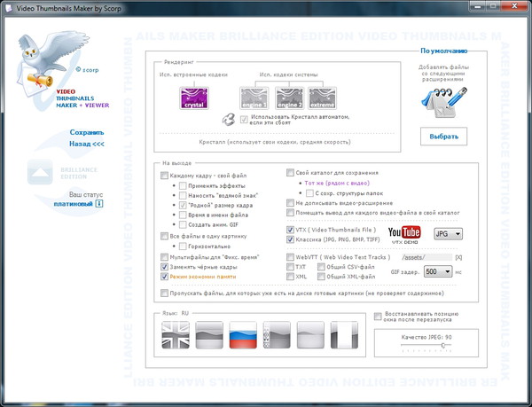Viewport: 532px width, 407px height.
Task: Enable the WebVTT output checkbox
Action: coord(291,257)
